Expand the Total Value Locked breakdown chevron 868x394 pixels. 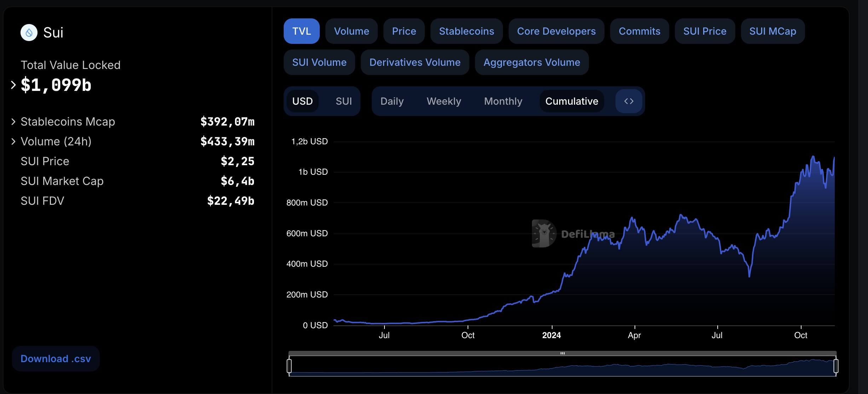point(13,85)
